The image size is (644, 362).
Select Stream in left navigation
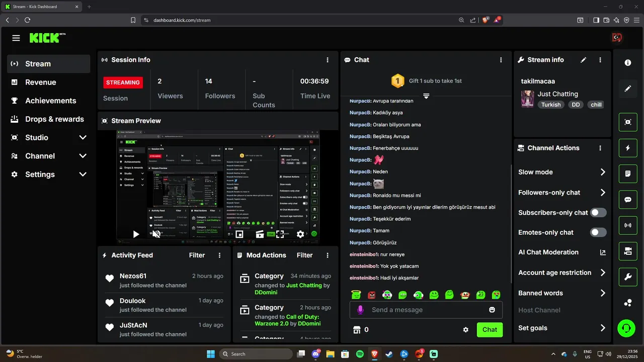click(49, 64)
